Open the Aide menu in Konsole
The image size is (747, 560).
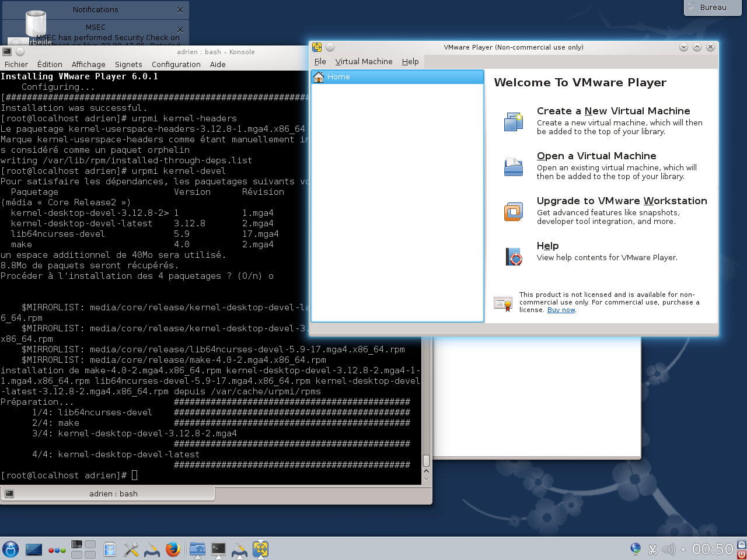218,65
